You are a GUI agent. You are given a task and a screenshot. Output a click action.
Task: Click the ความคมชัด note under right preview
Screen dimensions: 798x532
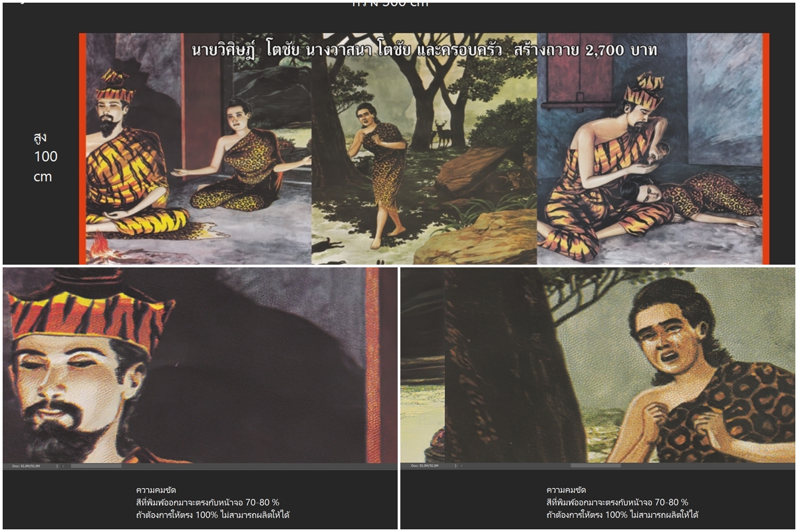[x=623, y=502]
